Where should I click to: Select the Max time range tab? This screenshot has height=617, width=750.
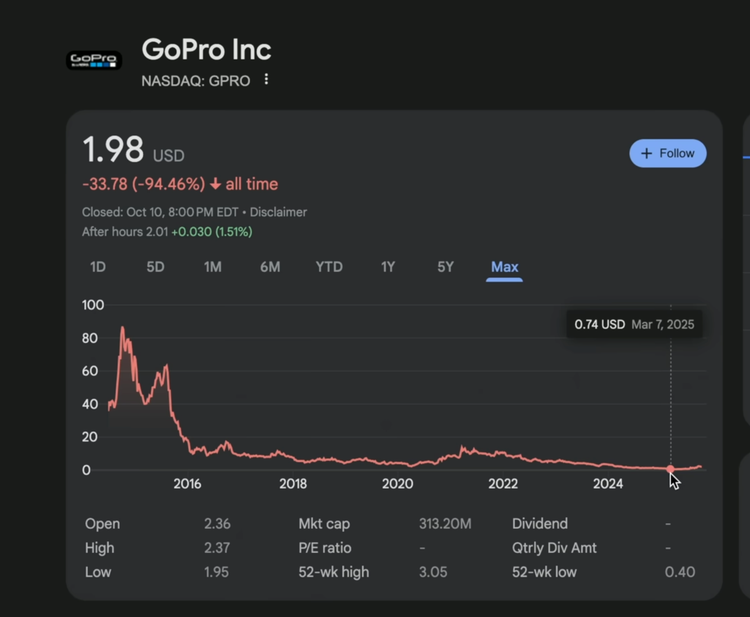coord(504,267)
